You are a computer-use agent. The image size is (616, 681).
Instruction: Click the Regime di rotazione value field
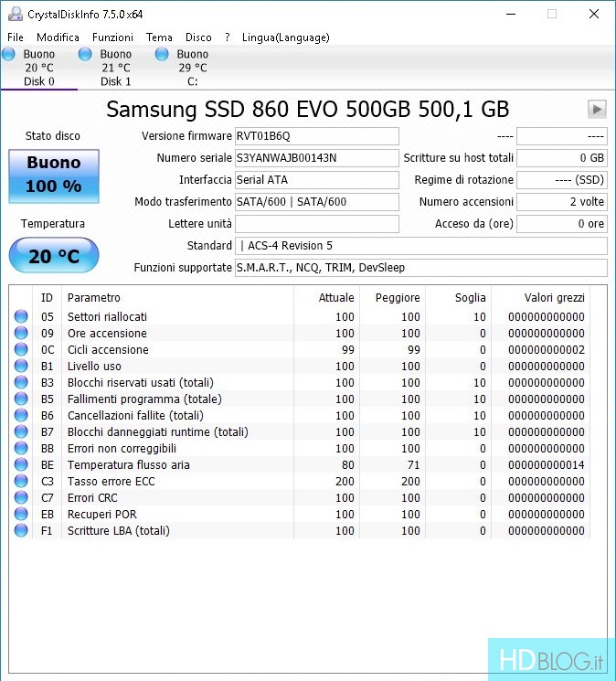coord(562,180)
